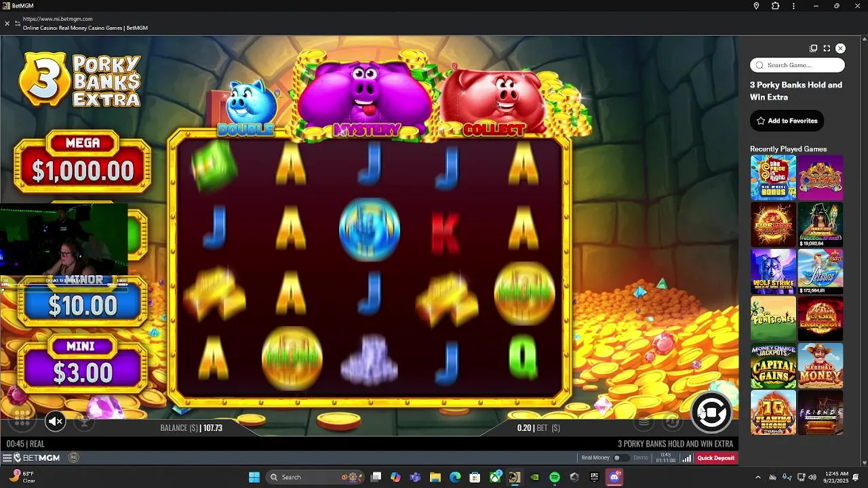This screenshot has height=488, width=868.
Task: Unmute the game sound speaker icon
Action: pos(56,422)
